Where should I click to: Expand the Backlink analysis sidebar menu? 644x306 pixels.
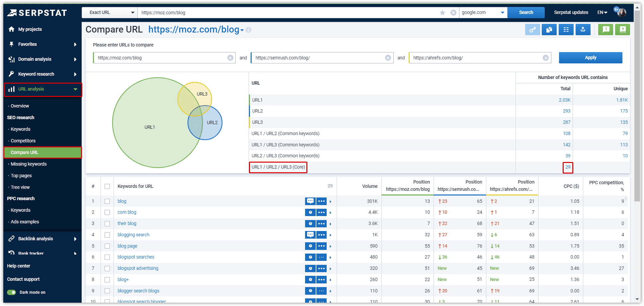(42, 239)
